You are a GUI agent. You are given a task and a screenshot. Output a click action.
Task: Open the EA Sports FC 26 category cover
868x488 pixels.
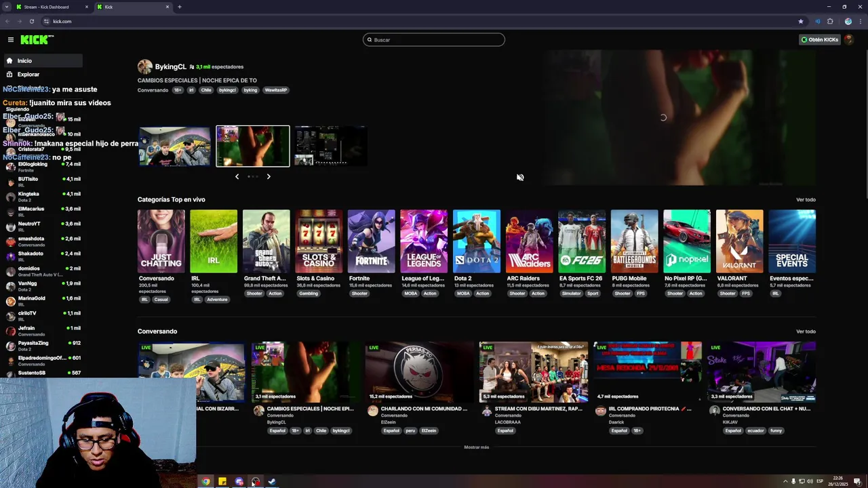point(582,241)
